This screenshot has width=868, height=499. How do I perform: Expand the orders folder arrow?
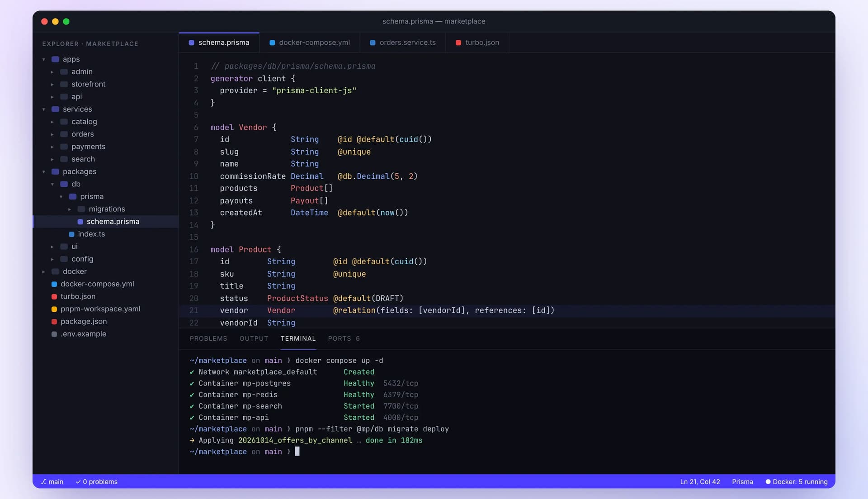[52, 134]
